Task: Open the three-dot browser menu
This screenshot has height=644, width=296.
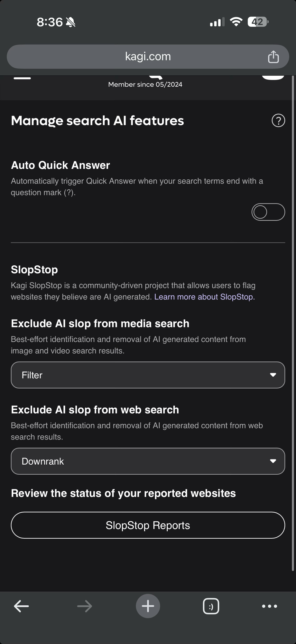Action: pyautogui.click(x=269, y=606)
